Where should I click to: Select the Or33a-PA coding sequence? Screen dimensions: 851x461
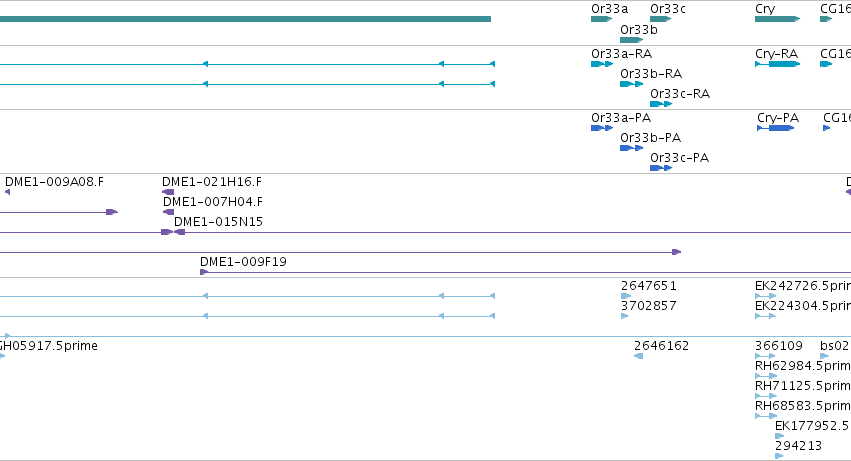602,128
